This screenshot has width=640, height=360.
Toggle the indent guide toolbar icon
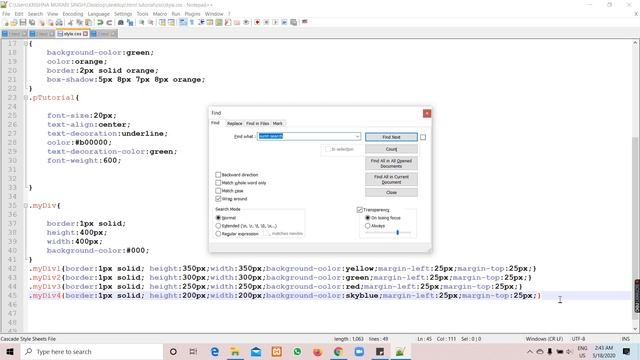click(201, 22)
